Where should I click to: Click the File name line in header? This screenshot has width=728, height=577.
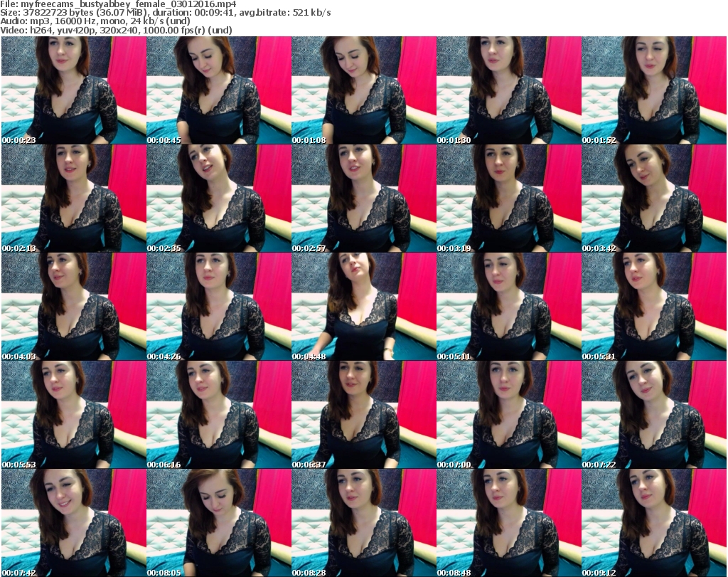click(x=118, y=4)
